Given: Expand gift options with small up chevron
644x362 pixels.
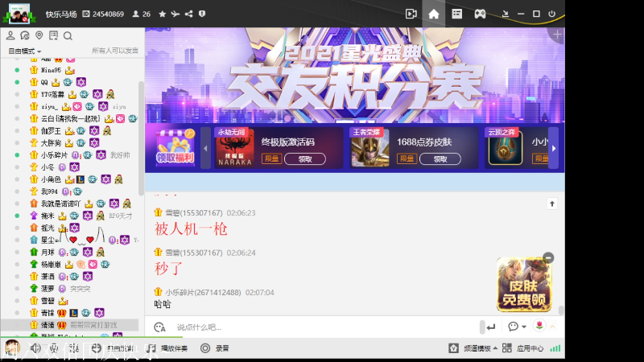Looking at the screenshot, I should [x=552, y=327].
